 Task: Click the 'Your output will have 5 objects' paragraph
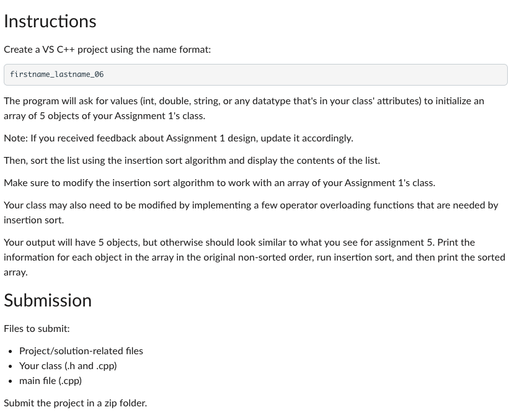[254, 257]
